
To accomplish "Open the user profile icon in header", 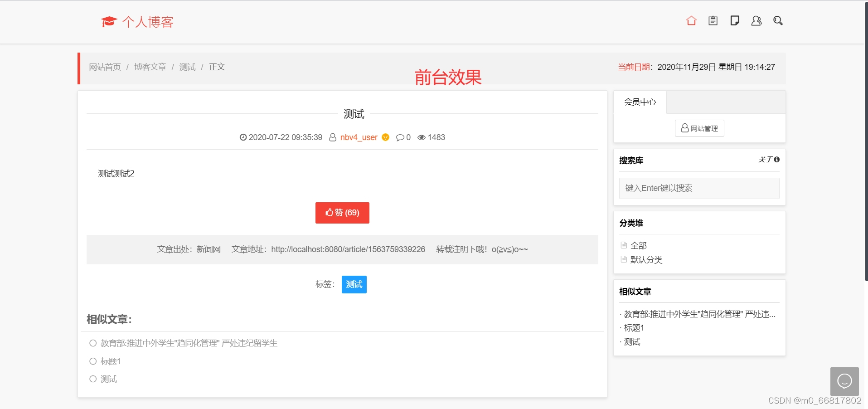I will (x=756, y=21).
